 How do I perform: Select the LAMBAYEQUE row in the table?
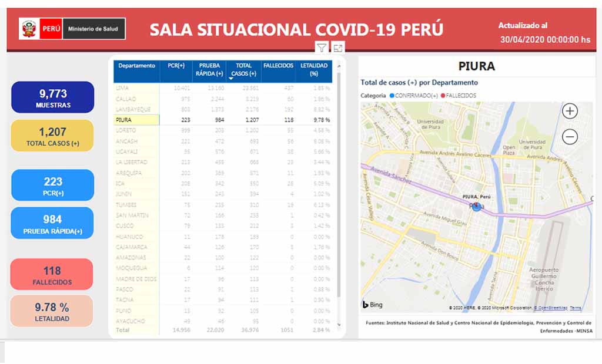223,109
